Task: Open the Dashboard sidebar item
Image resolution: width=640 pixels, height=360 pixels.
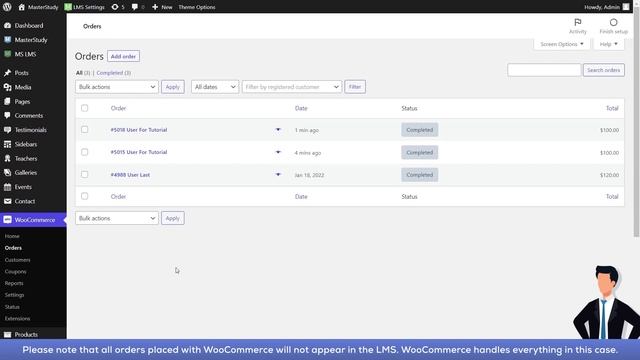Action: pos(29,25)
